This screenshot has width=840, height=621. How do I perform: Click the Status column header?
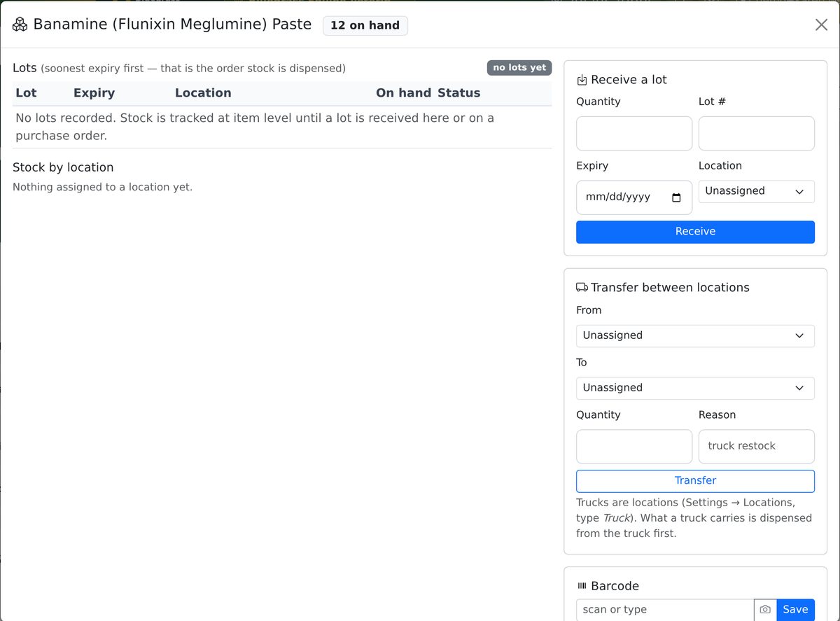click(x=458, y=93)
